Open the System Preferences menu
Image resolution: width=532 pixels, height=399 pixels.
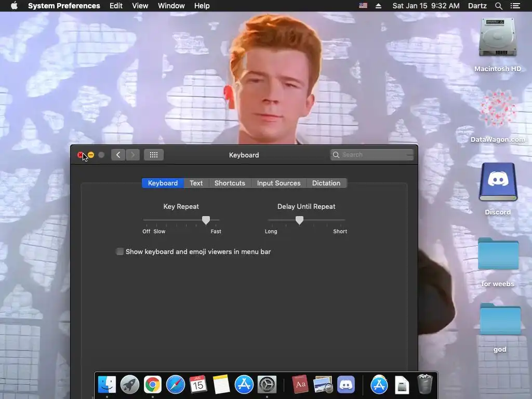[x=64, y=6]
